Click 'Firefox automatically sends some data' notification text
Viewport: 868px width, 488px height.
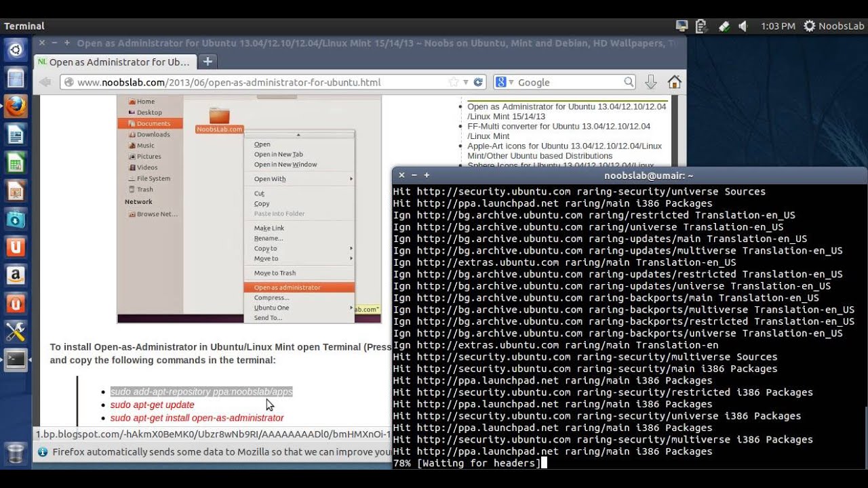(222, 452)
